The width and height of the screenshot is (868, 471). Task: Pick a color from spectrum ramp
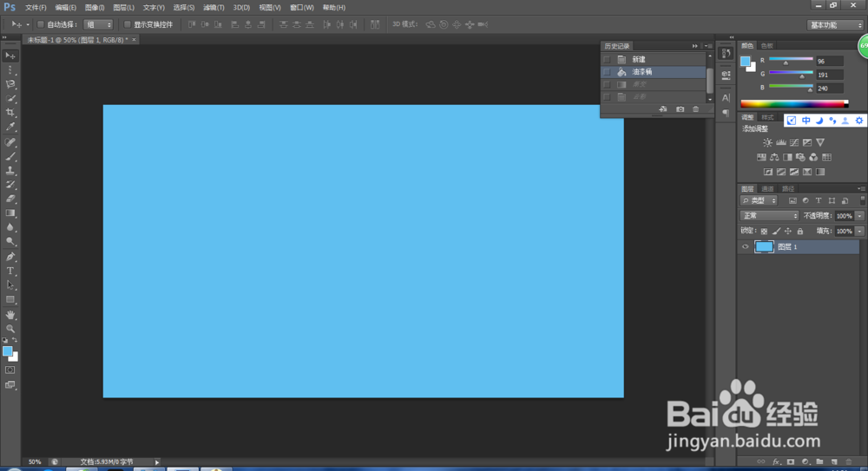click(x=794, y=104)
